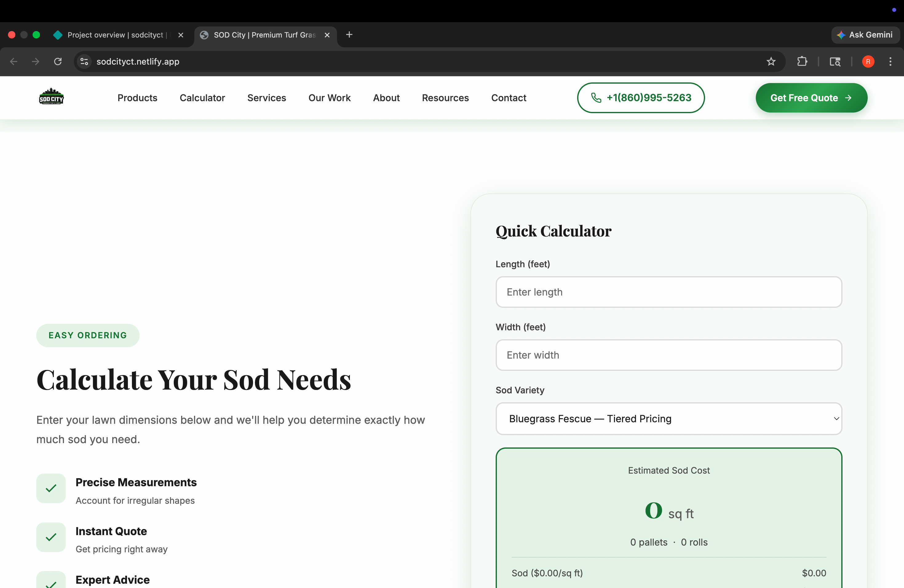Open the tab search icon
Screen dimensions: 904x588
[x=835, y=62]
